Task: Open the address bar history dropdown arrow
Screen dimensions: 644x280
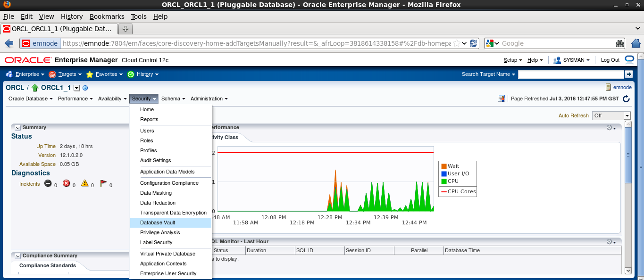Action: [x=464, y=43]
